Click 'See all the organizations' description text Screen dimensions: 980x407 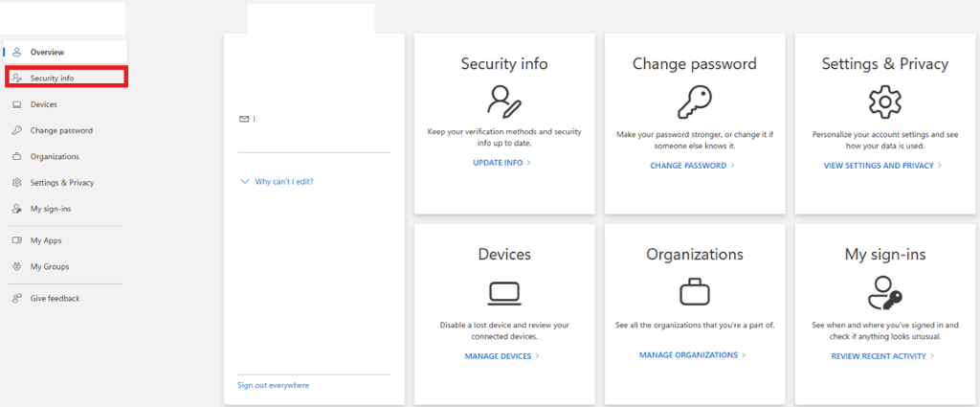point(695,325)
